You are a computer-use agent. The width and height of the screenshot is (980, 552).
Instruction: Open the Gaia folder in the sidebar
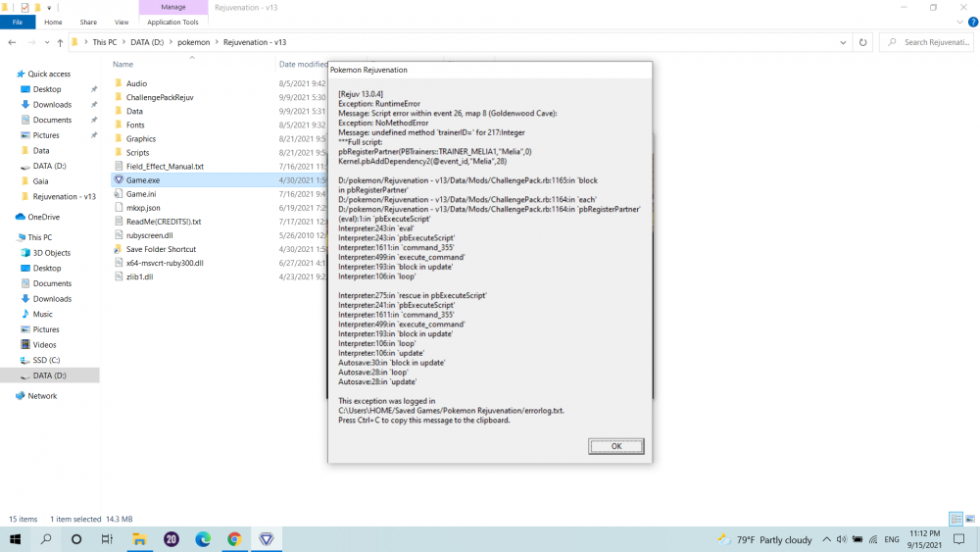pos(40,181)
